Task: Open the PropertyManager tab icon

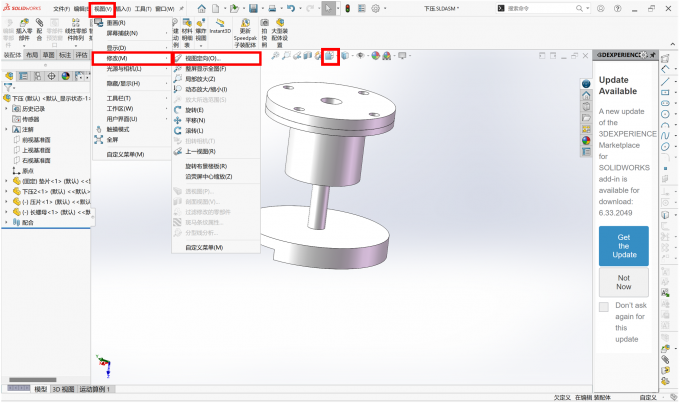Action: (x=23, y=76)
